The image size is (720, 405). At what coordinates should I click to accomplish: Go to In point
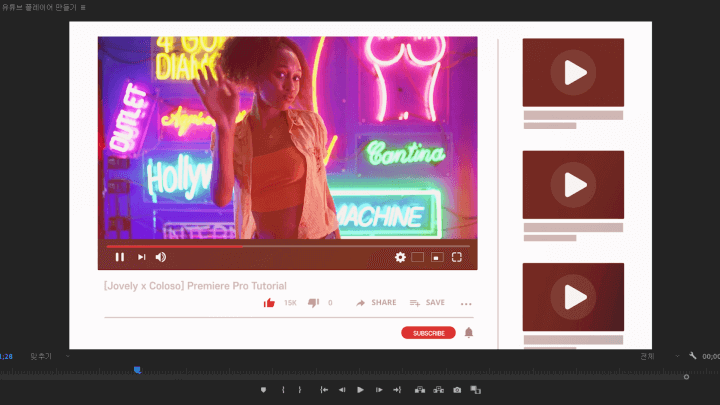click(x=324, y=390)
